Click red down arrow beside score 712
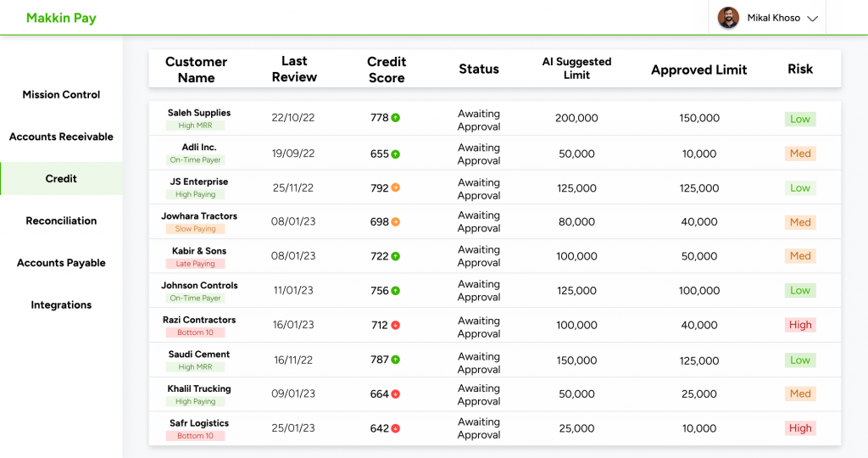Screen dimensions: 868x458 tap(396, 325)
